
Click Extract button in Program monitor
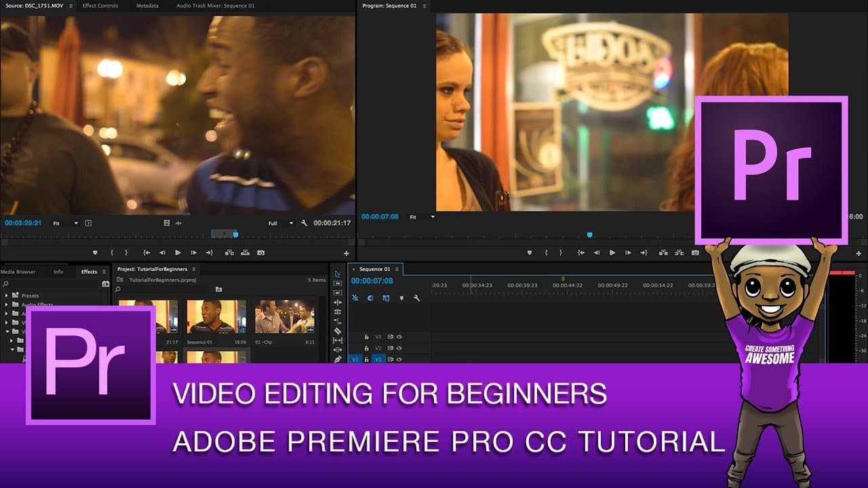click(x=679, y=253)
